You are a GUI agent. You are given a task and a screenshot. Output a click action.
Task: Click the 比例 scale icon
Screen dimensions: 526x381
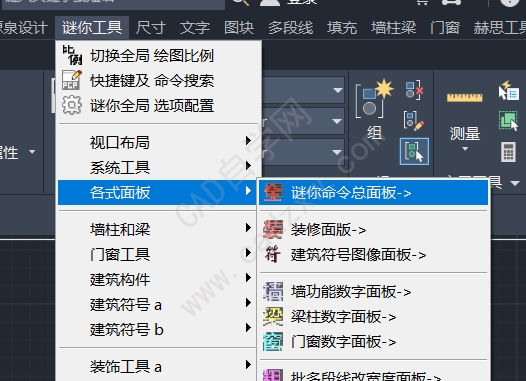tap(72, 55)
